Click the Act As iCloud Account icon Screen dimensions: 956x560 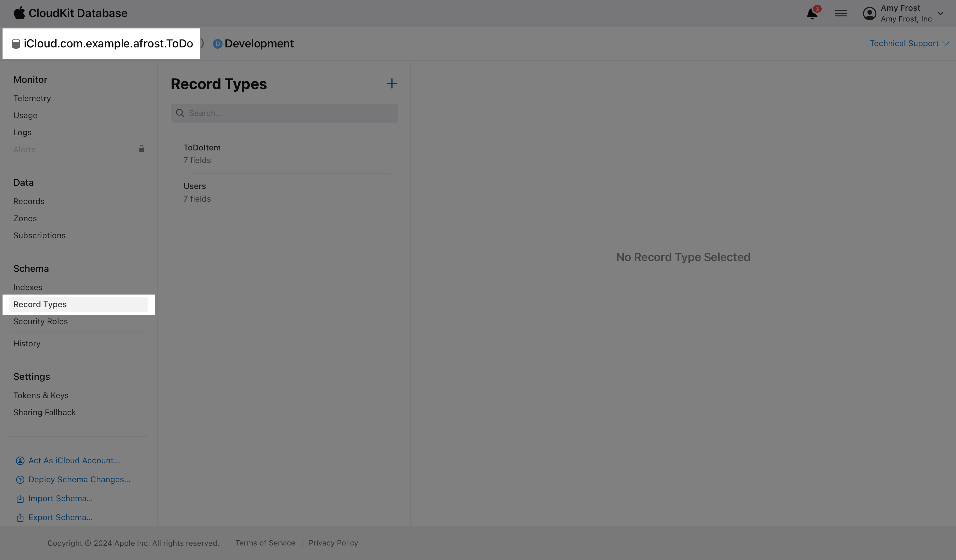20,461
